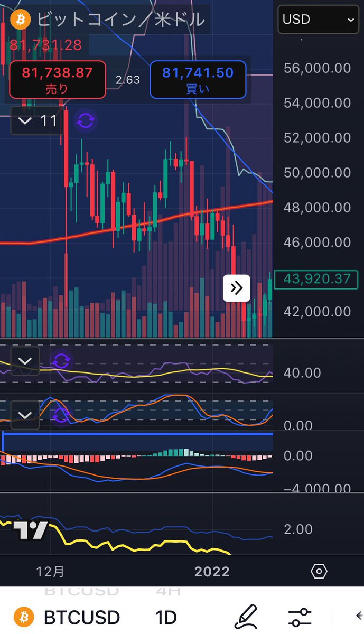Screen dimensions: 364x634
Task: Tap the Bitcoin icon in bottom toolbar
Action: [23, 617]
